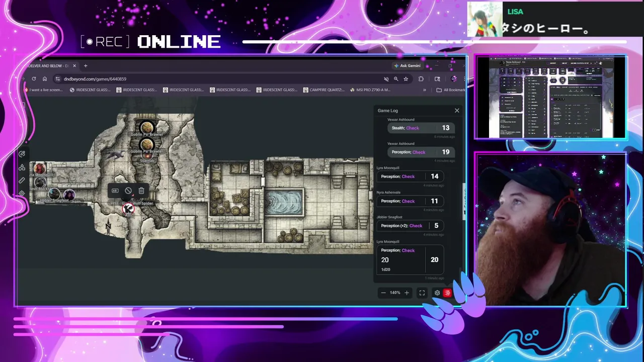Open 'I want a live screen' bookmark
This screenshot has width=644, height=362.
[x=44, y=90]
